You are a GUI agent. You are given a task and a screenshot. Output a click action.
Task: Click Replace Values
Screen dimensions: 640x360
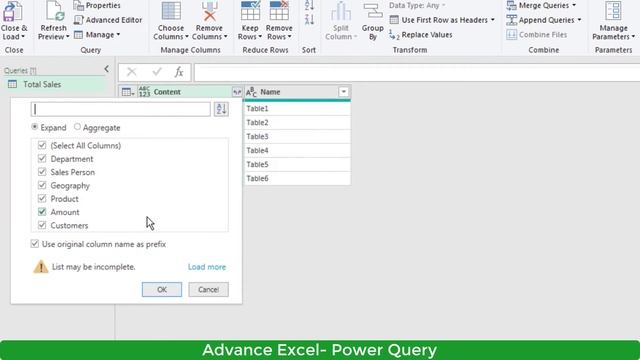[x=421, y=35]
